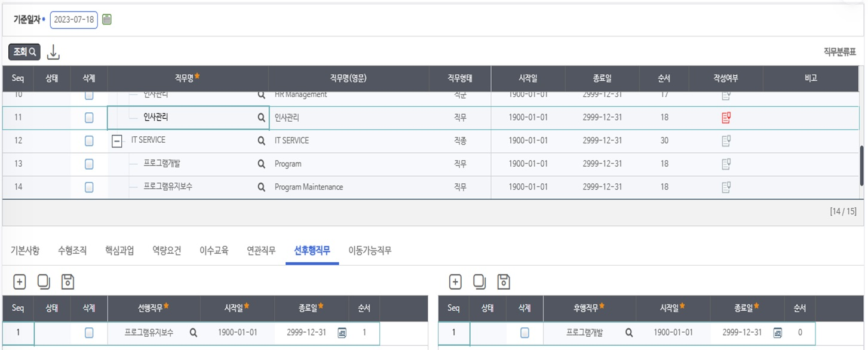Open the 직무분류표 link
The width and height of the screenshot is (868, 350).
839,52
